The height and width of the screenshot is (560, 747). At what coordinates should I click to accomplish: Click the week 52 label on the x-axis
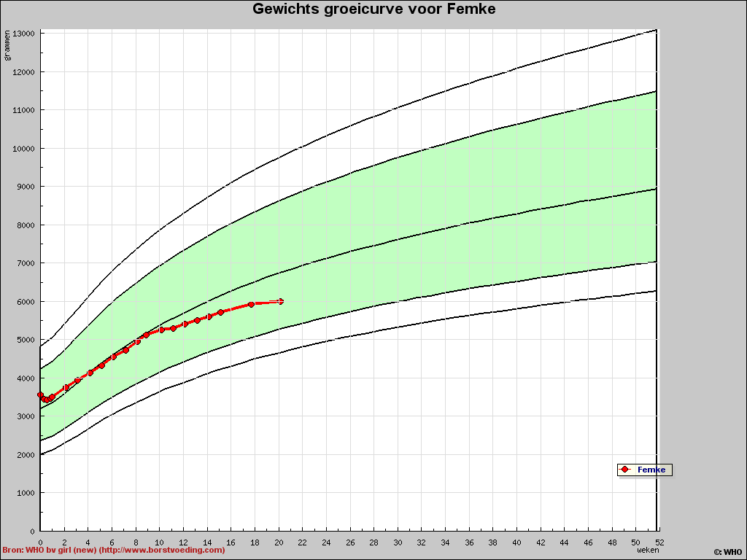pyautogui.click(x=659, y=542)
